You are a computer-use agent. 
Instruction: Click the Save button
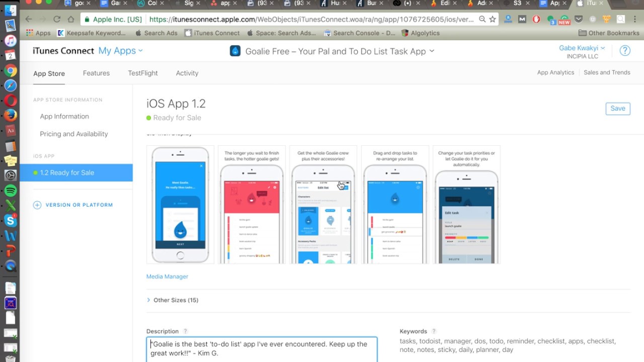[x=618, y=109]
